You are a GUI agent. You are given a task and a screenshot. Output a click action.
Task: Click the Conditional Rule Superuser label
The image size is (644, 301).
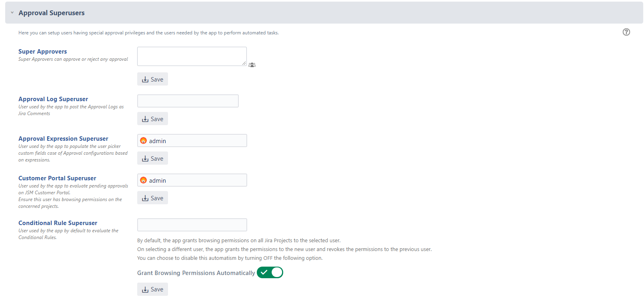click(x=58, y=223)
